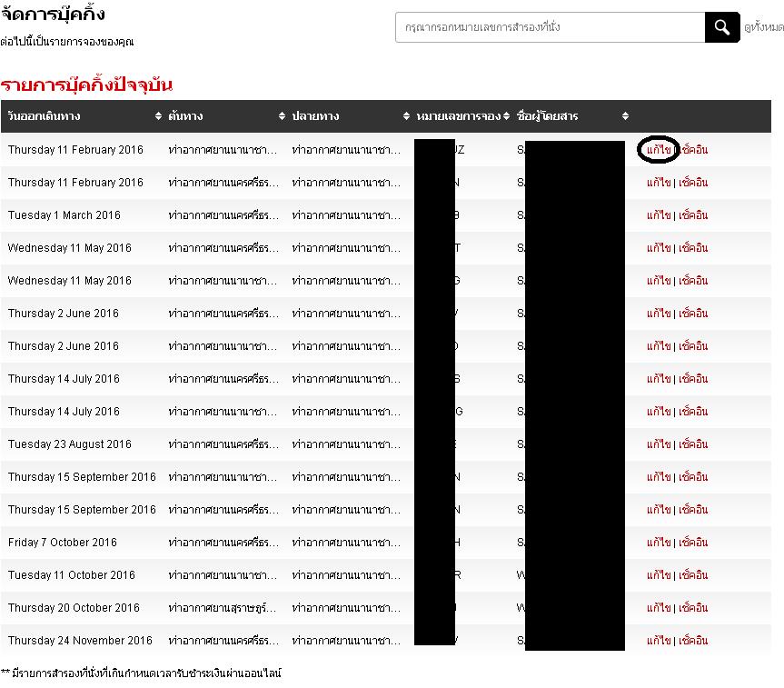The width and height of the screenshot is (784, 688).
Task: Click the วันออกเดินทาง column header
Action: pos(44,116)
